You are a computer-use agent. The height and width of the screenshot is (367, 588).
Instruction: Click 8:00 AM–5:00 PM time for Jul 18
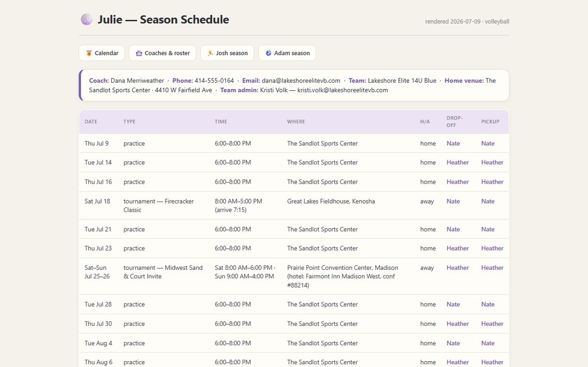coord(238,201)
